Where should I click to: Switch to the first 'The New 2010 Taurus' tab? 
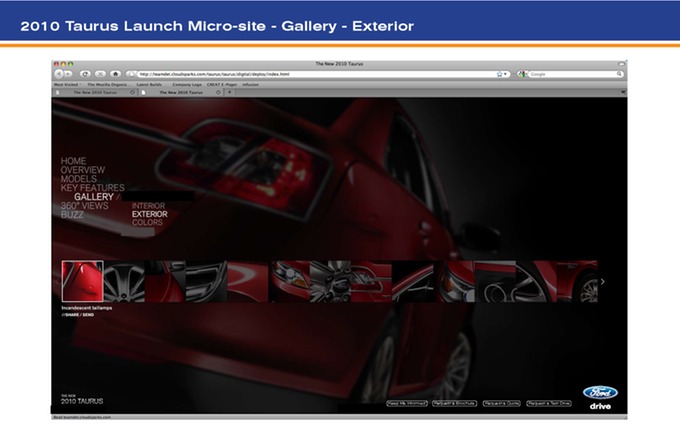pyautogui.click(x=95, y=92)
